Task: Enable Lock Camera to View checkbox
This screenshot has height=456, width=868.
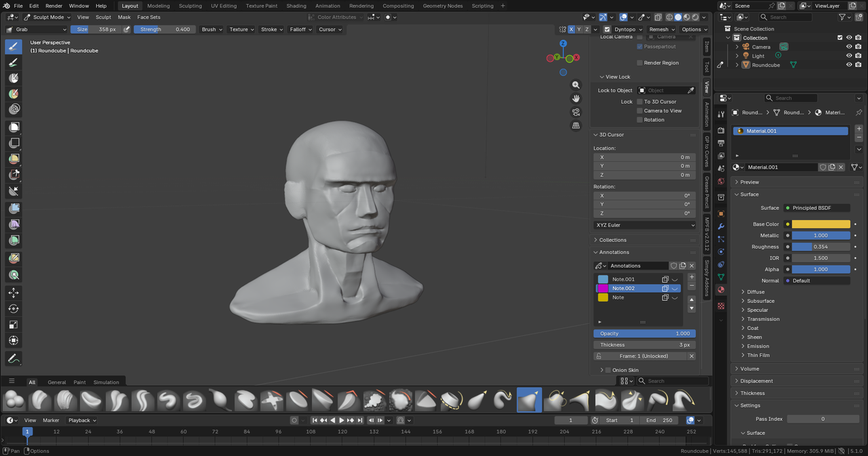Action: tap(639, 110)
